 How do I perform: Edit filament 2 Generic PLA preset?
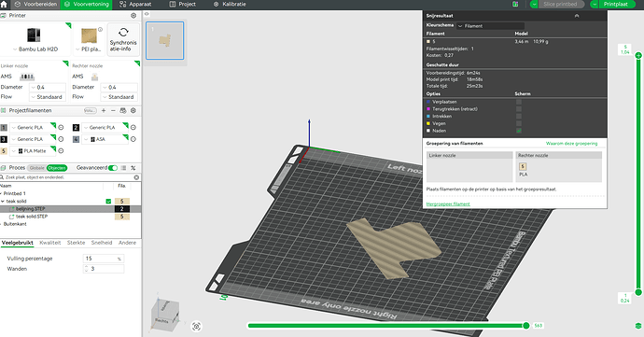tap(133, 127)
